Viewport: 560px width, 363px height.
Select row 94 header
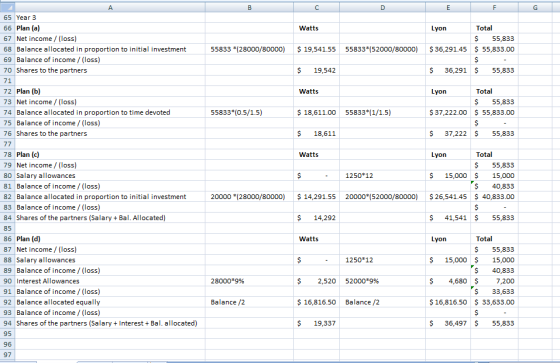(8, 323)
